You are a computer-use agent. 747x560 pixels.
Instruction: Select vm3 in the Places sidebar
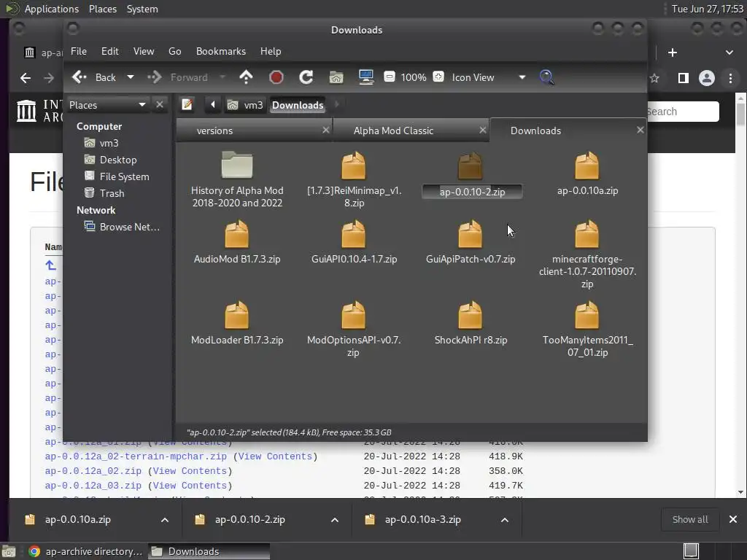109,143
